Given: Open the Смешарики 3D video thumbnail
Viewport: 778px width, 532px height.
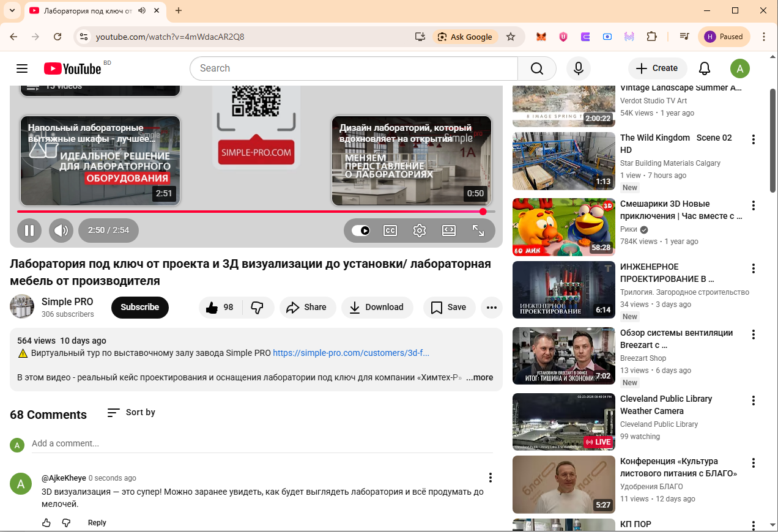Looking at the screenshot, I should [x=564, y=227].
